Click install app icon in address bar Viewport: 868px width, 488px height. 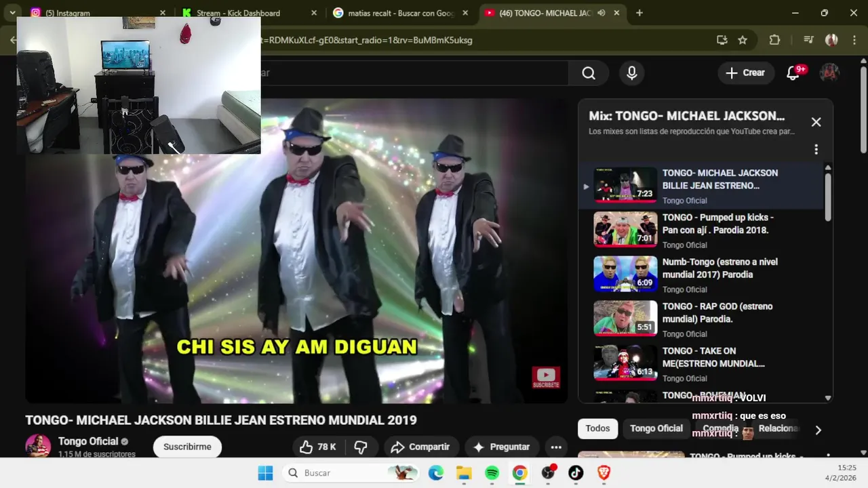(722, 40)
